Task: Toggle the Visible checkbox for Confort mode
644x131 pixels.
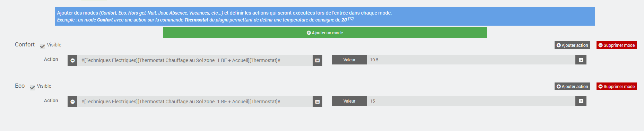Action: click(x=42, y=46)
